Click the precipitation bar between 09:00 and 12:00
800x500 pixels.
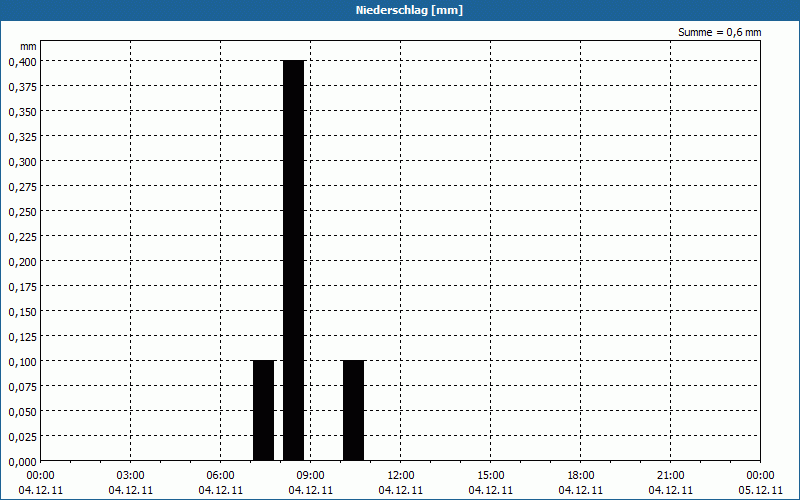pos(354,410)
